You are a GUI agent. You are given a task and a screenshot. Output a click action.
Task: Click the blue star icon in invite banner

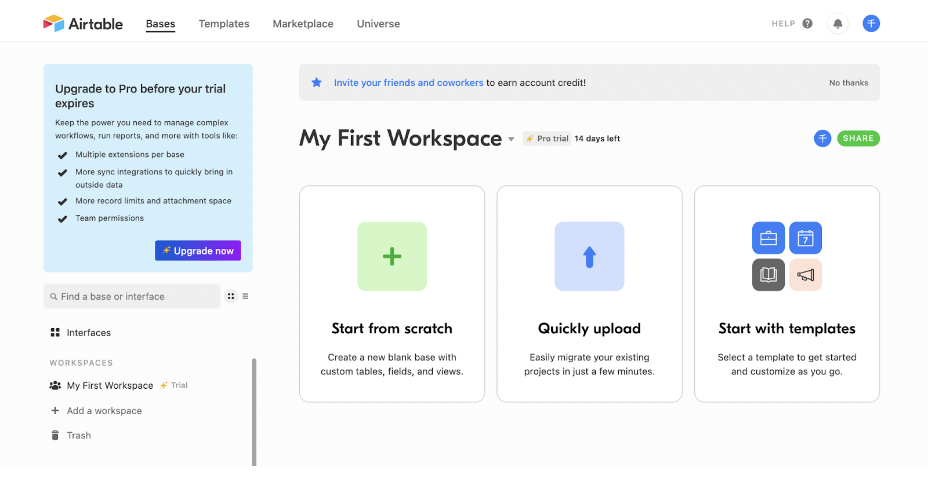[x=317, y=82]
